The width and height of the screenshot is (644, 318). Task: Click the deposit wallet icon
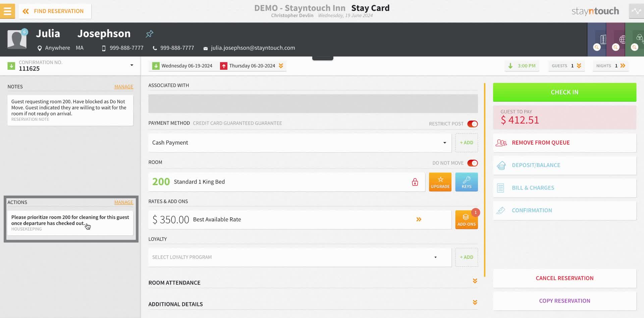click(501, 165)
